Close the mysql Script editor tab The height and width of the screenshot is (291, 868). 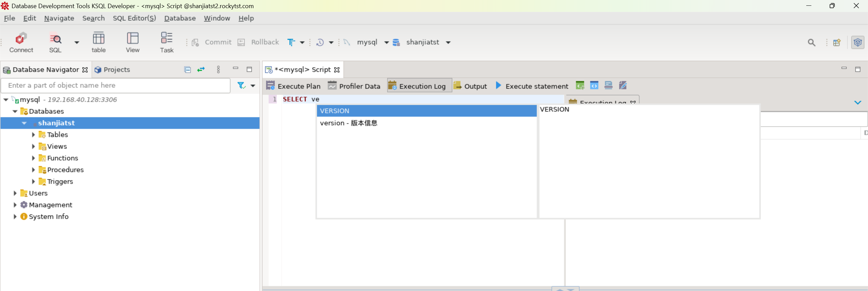click(x=337, y=70)
